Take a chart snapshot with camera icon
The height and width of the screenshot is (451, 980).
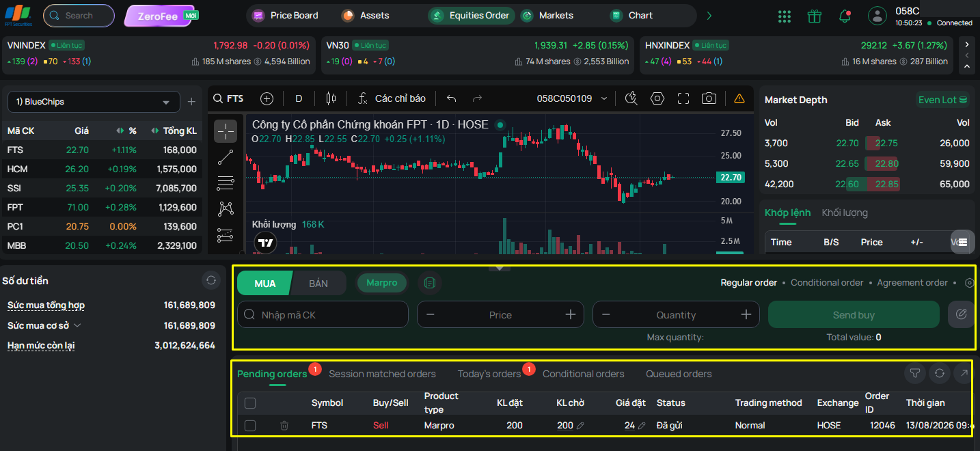(709, 98)
